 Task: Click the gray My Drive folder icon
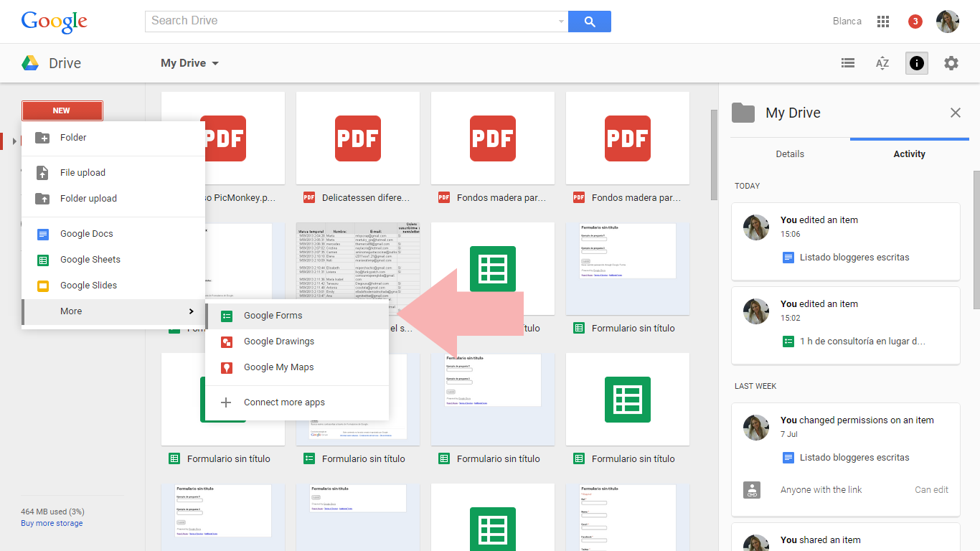743,113
